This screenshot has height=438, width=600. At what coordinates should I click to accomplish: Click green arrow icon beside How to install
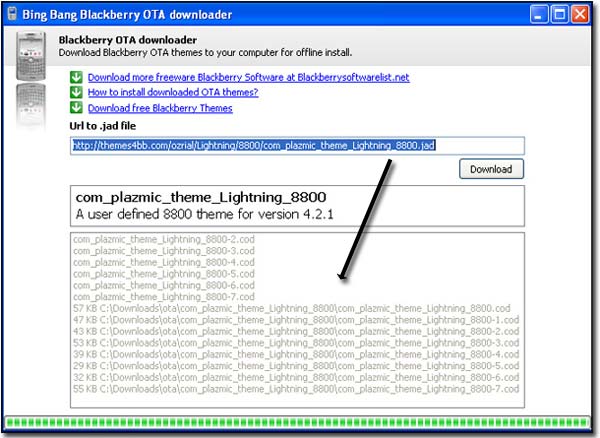tap(76, 92)
